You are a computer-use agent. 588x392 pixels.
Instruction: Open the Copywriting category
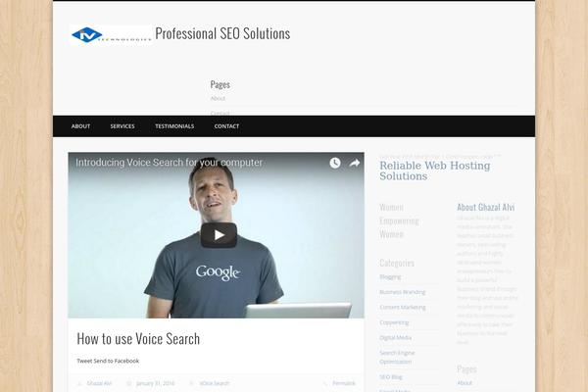click(x=394, y=322)
